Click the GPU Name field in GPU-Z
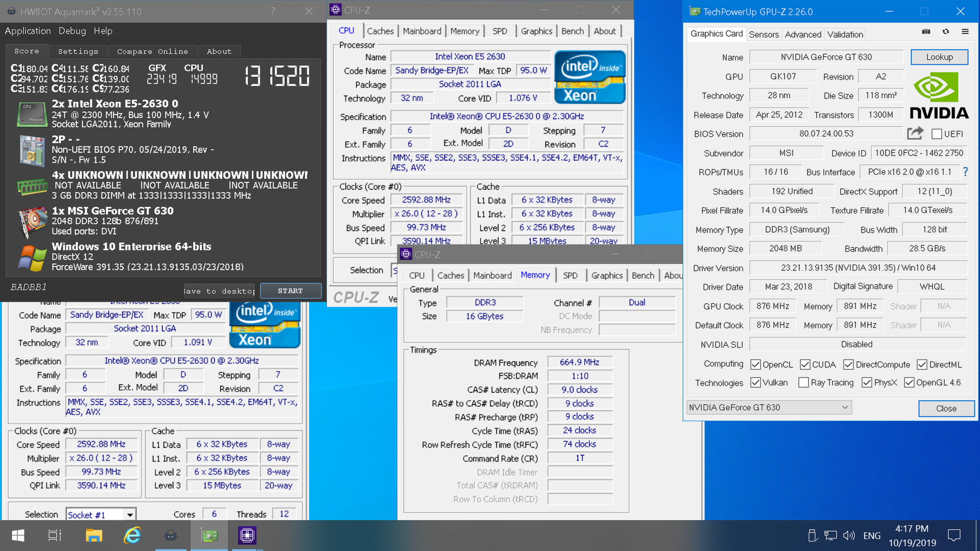Viewport: 980px width, 551px height. 826,57
